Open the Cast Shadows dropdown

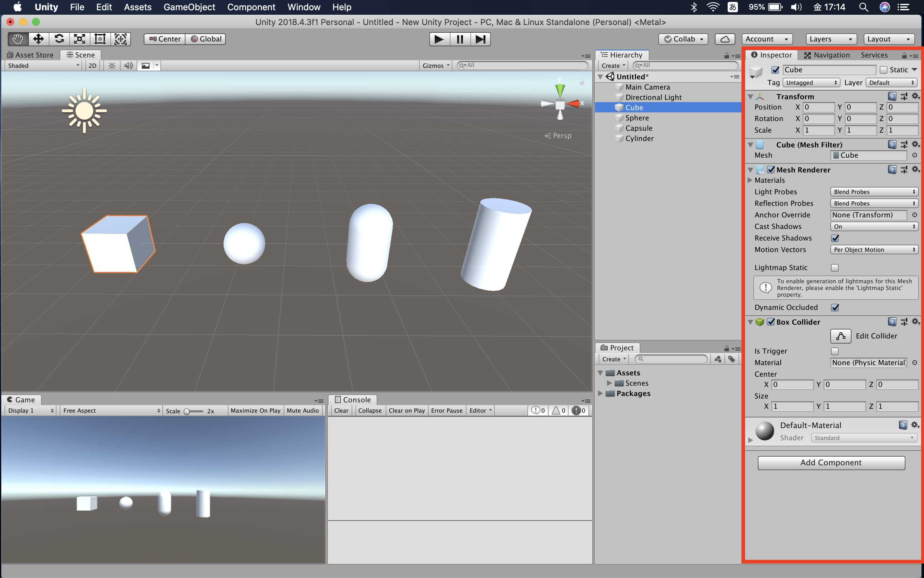(x=874, y=227)
